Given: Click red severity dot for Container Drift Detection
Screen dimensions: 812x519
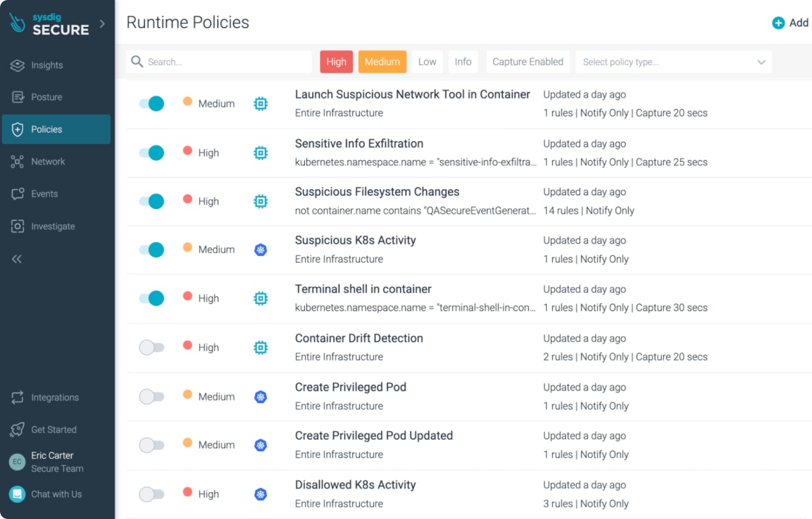Looking at the screenshot, I should (188, 345).
